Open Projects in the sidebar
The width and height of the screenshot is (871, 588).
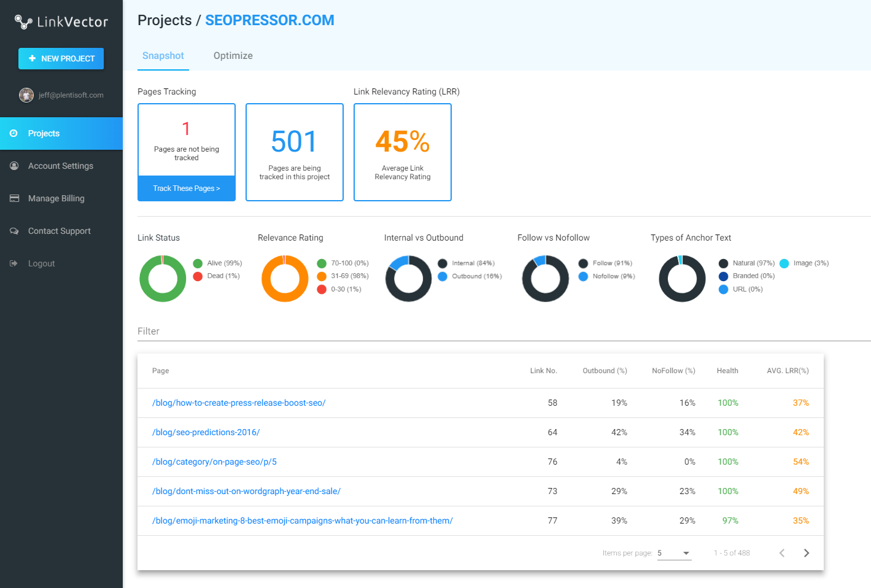(x=61, y=133)
